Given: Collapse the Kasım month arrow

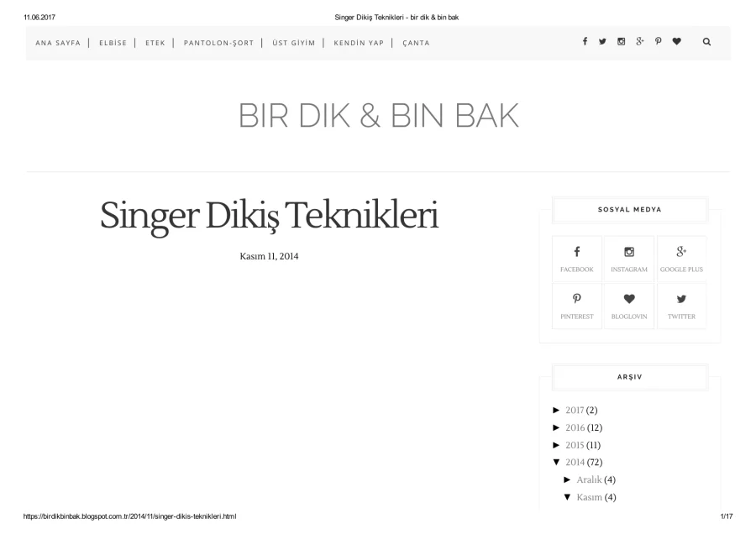Looking at the screenshot, I should click(x=568, y=497).
